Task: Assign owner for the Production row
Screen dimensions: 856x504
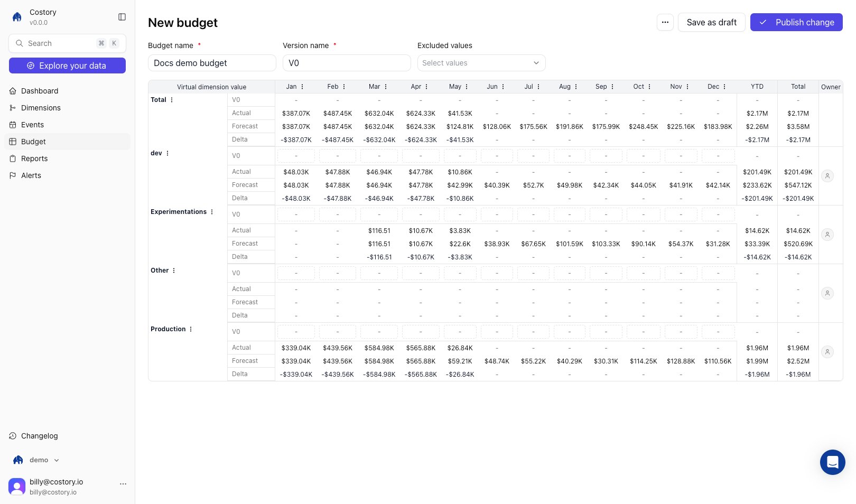Action: click(827, 352)
